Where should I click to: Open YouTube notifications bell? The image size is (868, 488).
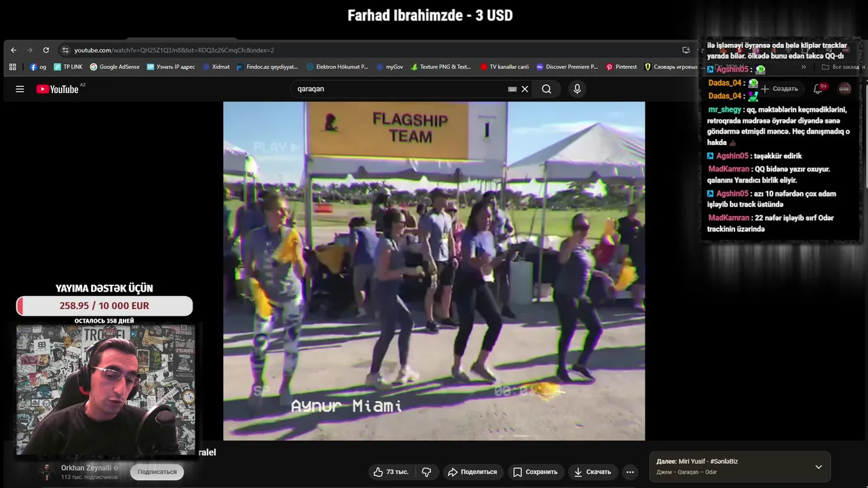pyautogui.click(x=818, y=89)
